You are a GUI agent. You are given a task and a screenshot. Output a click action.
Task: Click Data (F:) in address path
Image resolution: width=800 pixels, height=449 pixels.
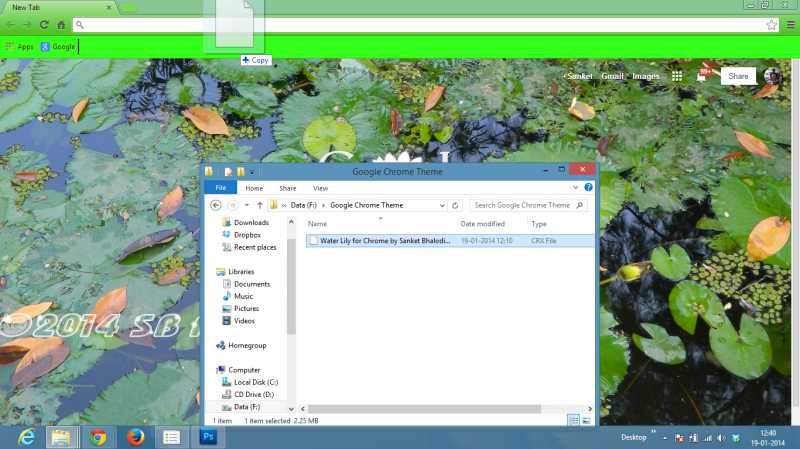[x=304, y=205]
